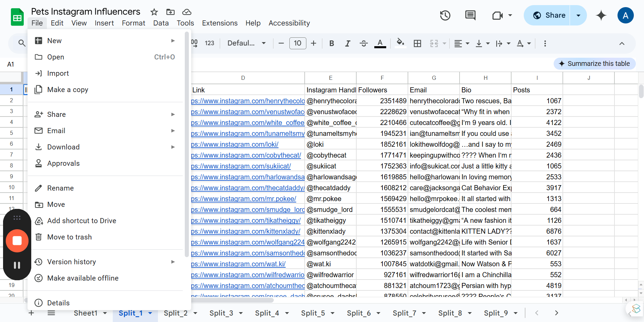This screenshot has height=322, width=644.
Task: Open account avatar A
Action: coord(626,15)
